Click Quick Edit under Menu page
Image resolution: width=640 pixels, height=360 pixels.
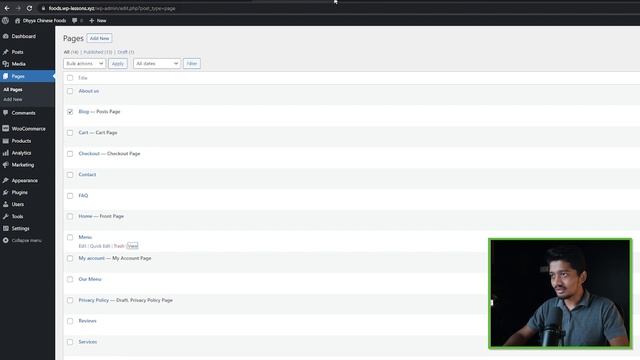[x=100, y=246]
